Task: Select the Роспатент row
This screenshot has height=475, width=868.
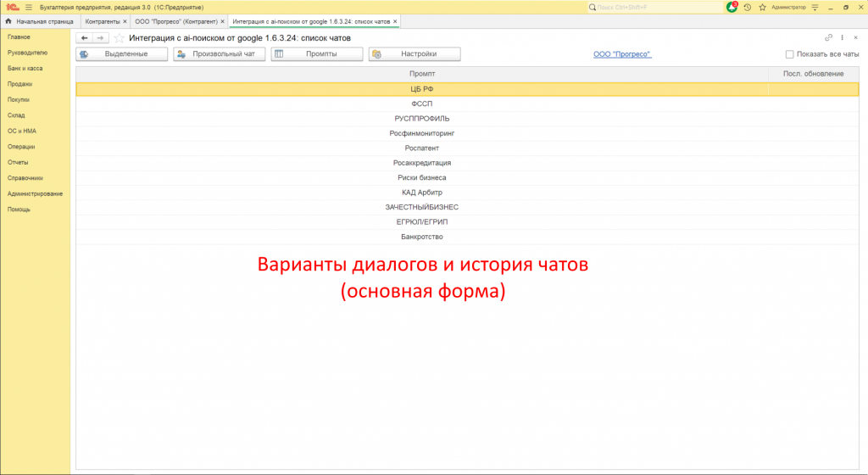Action: [x=467, y=148]
